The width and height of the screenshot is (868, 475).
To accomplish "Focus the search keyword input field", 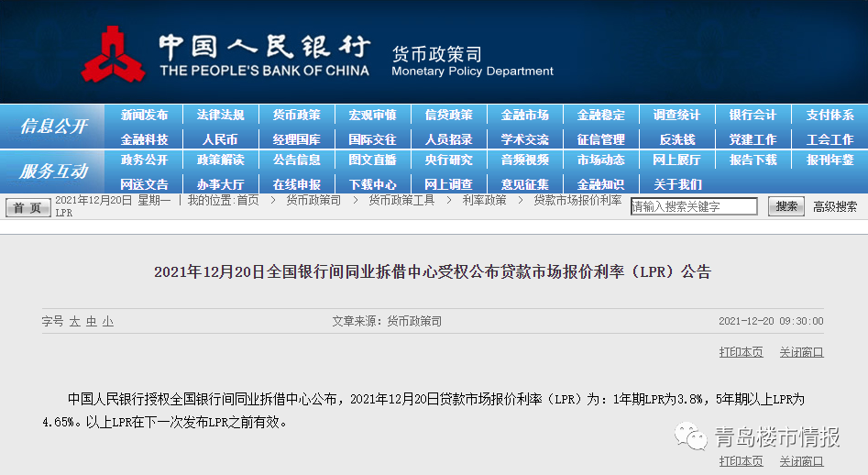I will click(694, 206).
